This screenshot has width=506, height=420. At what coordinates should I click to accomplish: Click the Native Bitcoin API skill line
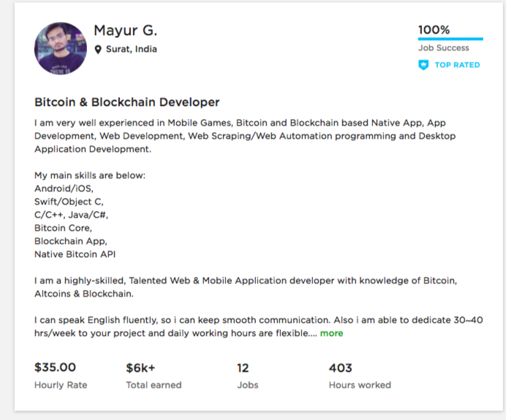coord(75,254)
